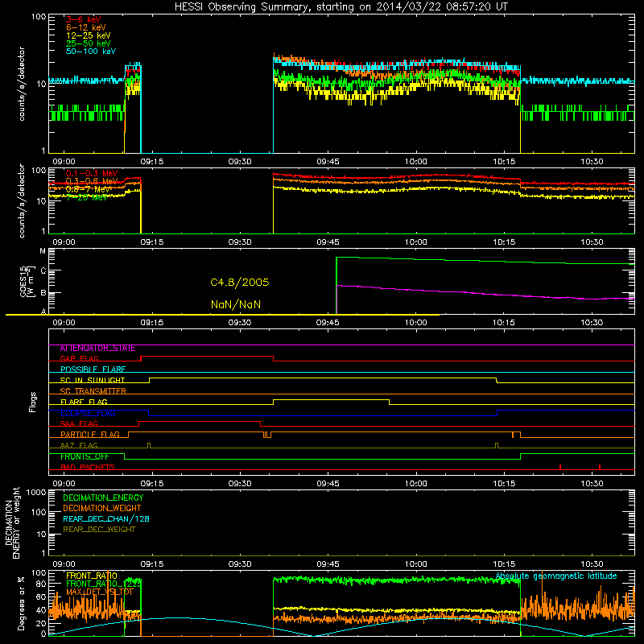644x644 pixels.
Task: Click the yellow FRONT_RATIO legend label
Action: (x=92, y=576)
